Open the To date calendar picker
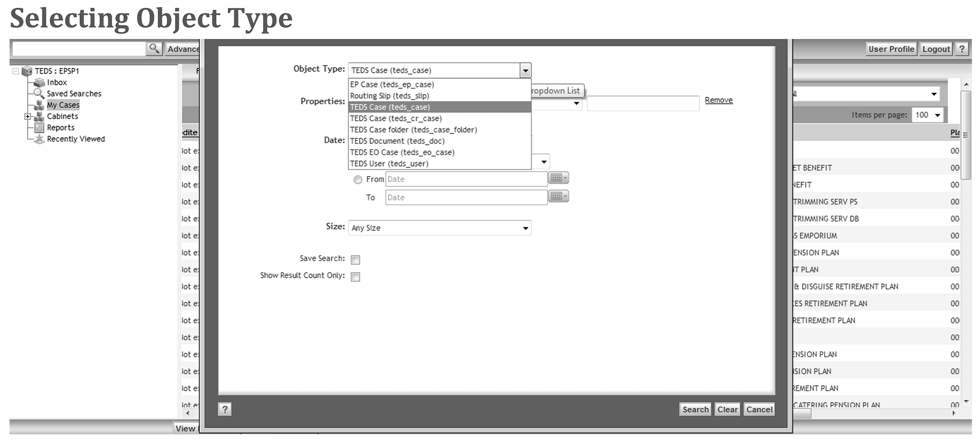 pyautogui.click(x=558, y=196)
